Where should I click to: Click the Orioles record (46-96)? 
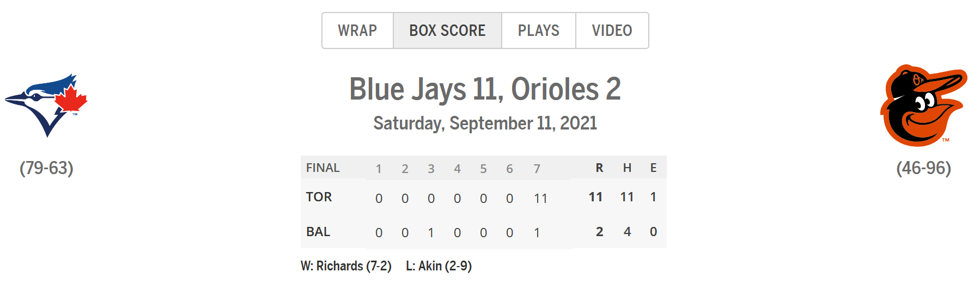coord(923,168)
